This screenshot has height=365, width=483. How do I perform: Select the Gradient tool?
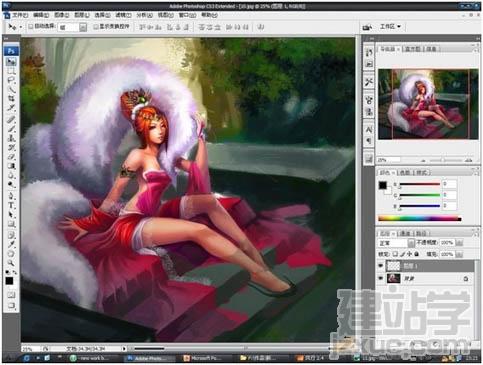[11, 166]
